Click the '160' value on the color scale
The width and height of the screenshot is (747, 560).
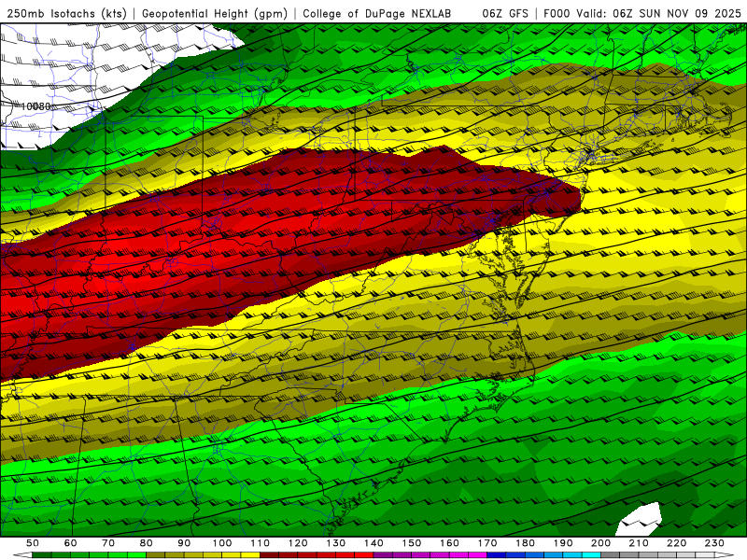click(x=449, y=543)
